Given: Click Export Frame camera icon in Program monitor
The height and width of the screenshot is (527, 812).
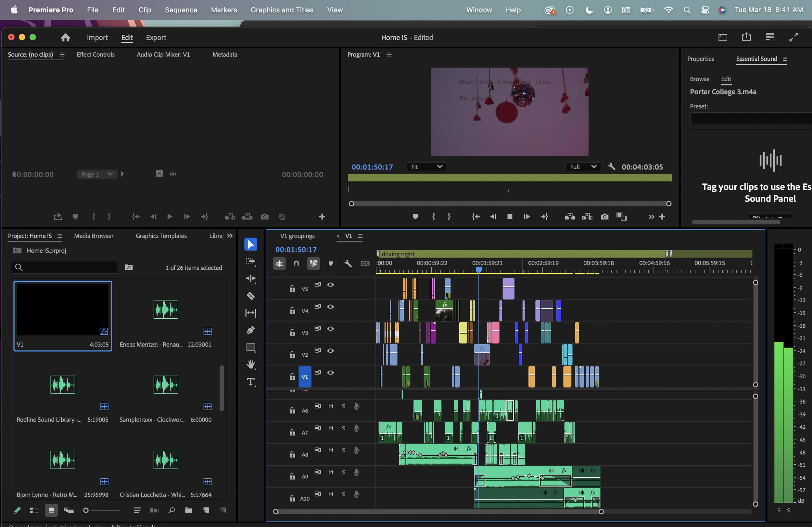Looking at the screenshot, I should pos(604,216).
